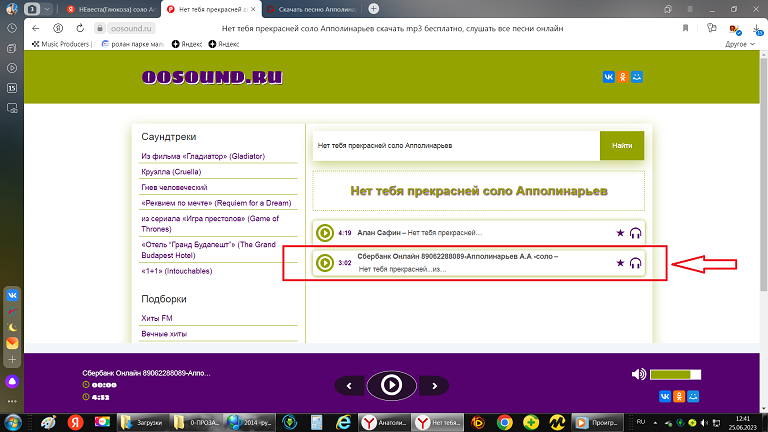Open the Music Producers bookmark

(60, 44)
